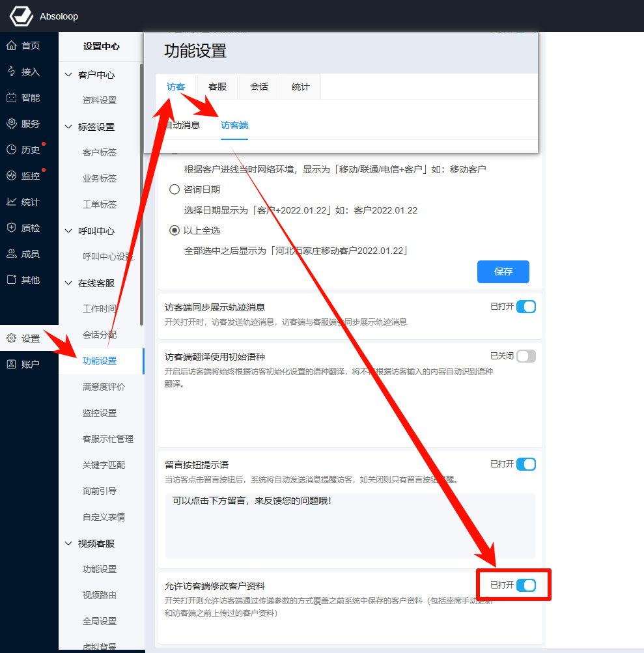This screenshot has width=644, height=653.
Task: Open the 接入 access icon
Action: click(12, 72)
